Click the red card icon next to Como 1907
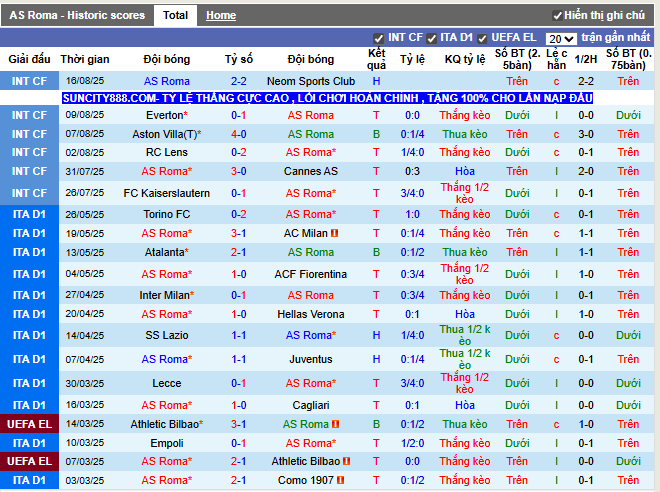Viewport: 660px width, 492px height. [341, 480]
